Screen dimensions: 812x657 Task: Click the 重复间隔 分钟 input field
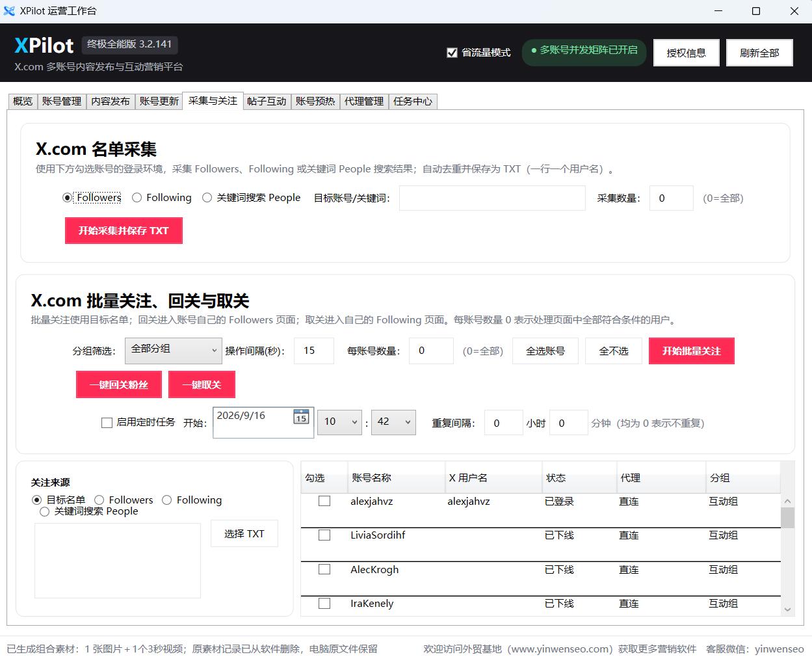pos(568,423)
